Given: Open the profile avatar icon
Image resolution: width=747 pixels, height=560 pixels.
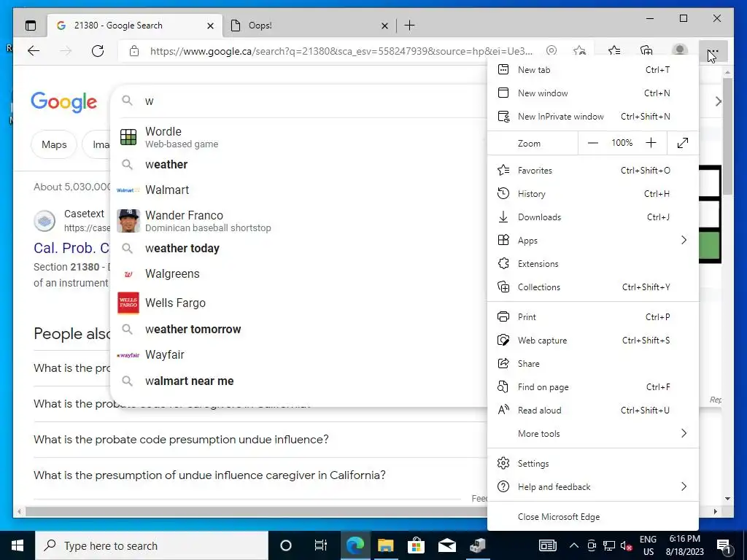Looking at the screenshot, I should point(679,50).
